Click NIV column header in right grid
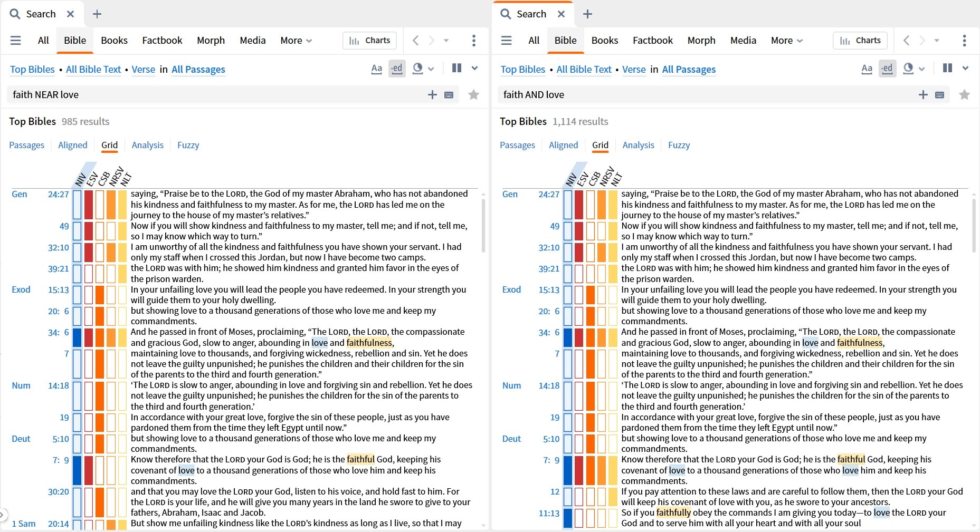The height and width of the screenshot is (532, 980). (570, 179)
